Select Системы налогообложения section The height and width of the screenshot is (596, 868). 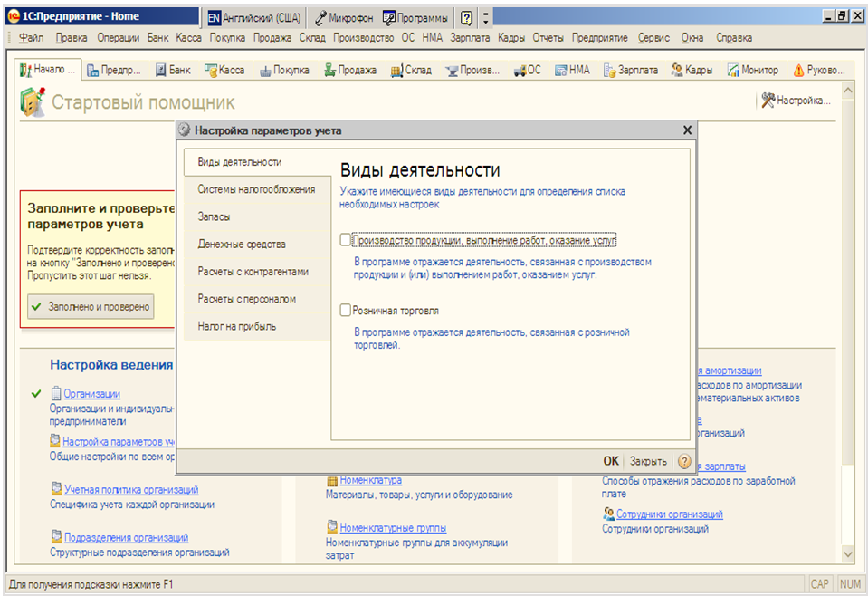[x=257, y=189]
